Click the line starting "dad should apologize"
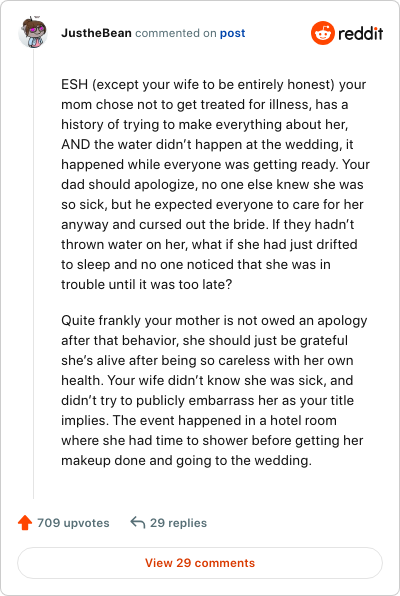The height and width of the screenshot is (596, 400). click(x=212, y=184)
